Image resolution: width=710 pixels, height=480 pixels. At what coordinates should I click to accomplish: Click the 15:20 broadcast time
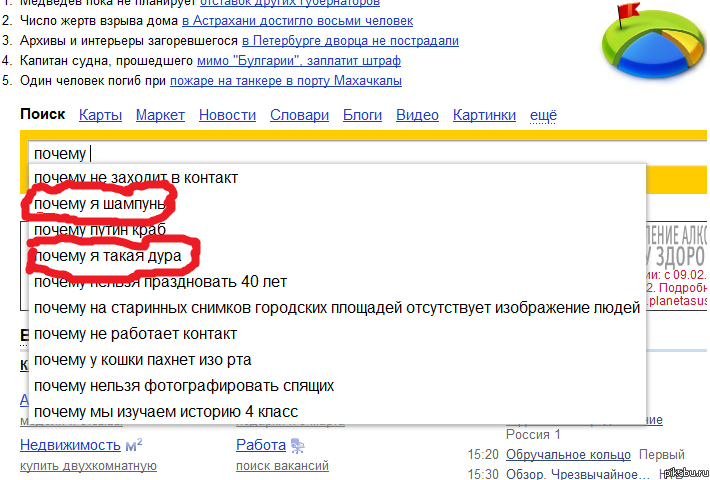point(483,454)
